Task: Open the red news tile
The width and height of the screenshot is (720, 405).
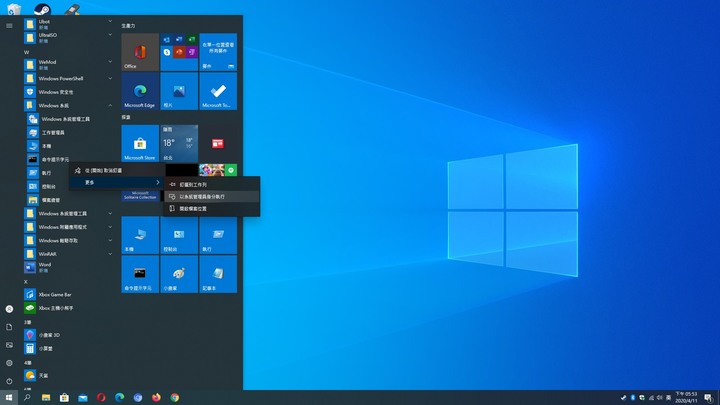Action: click(x=218, y=143)
